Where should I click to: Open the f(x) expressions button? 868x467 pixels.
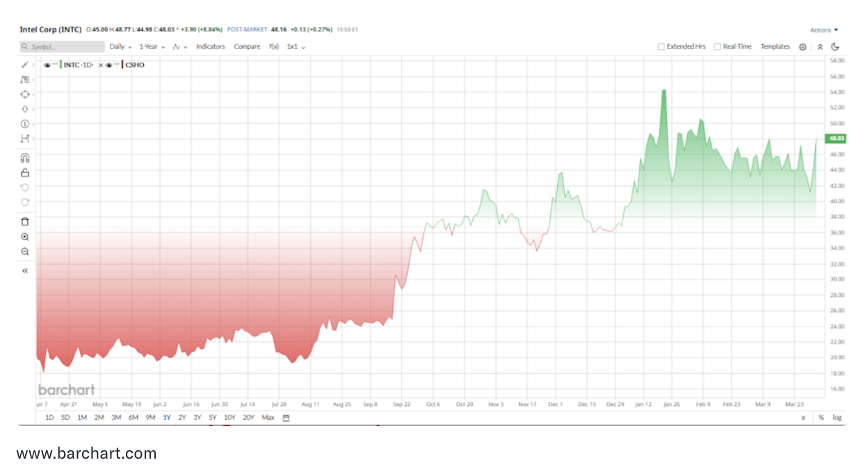click(x=274, y=47)
